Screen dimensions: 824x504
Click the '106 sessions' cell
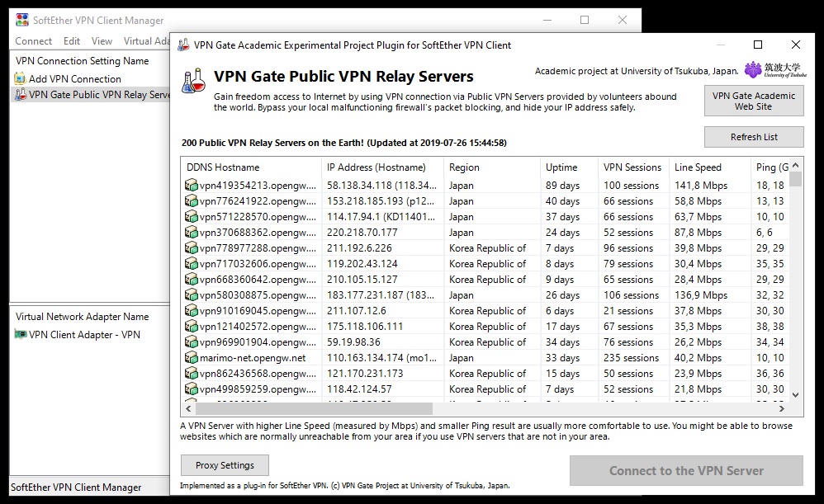point(631,295)
